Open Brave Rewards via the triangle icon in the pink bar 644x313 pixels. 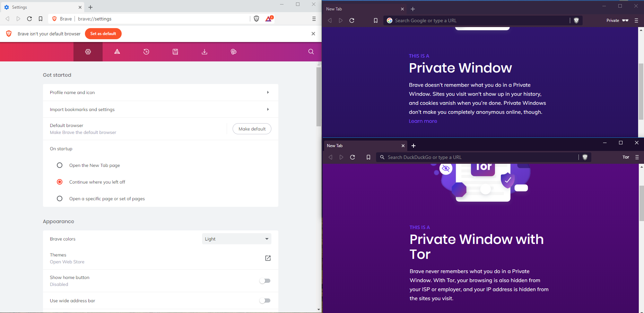pos(117,52)
